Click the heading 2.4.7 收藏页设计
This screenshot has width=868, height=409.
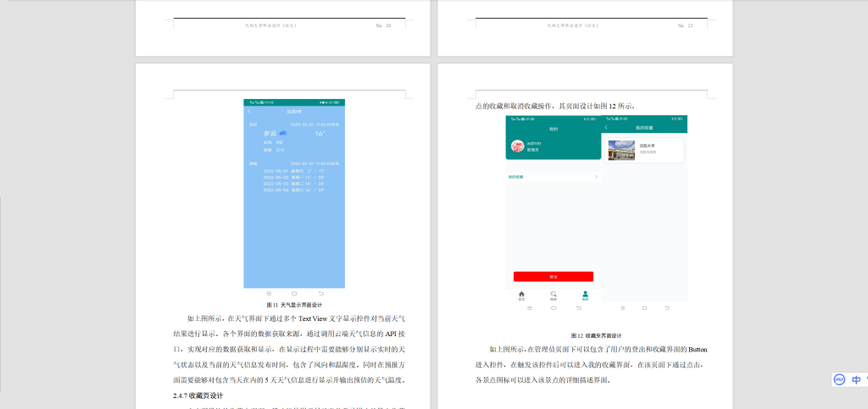(x=198, y=395)
